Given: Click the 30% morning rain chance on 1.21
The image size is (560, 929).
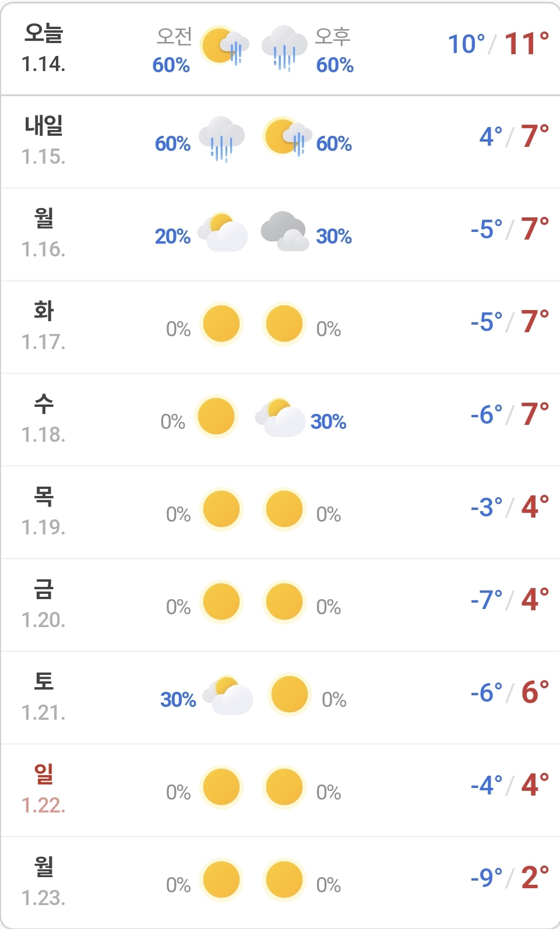Looking at the screenshot, I should click(x=178, y=699).
